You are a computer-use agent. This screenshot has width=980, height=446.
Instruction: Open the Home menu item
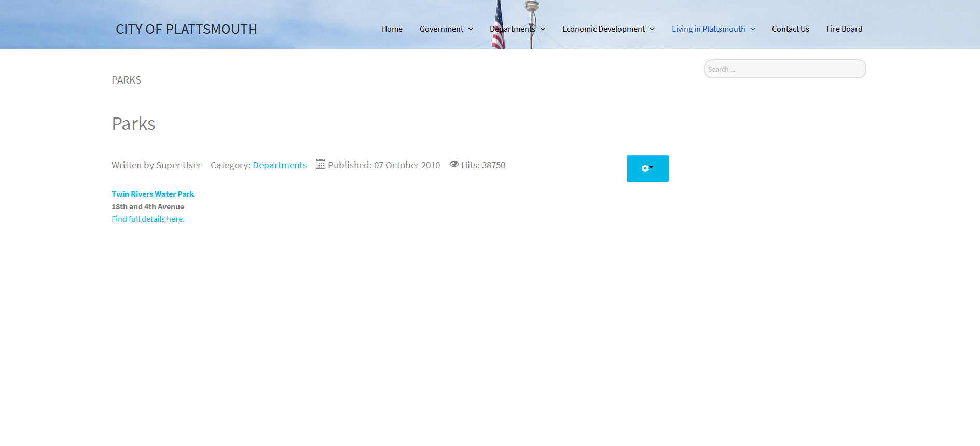[x=392, y=29]
